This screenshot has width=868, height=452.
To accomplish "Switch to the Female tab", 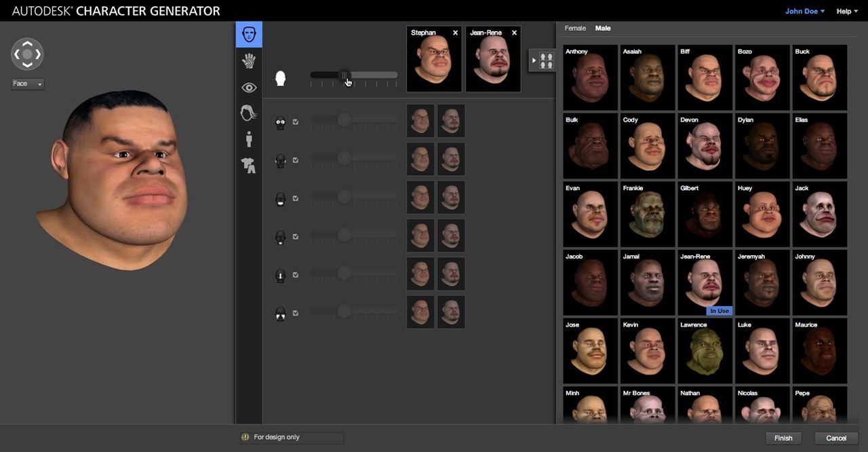I will click(x=575, y=29).
